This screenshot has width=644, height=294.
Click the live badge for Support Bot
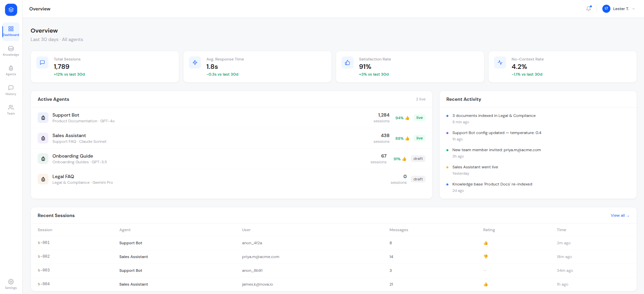click(x=419, y=118)
